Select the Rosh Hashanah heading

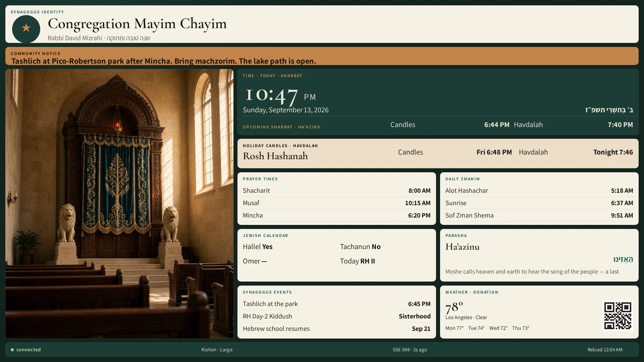click(275, 156)
